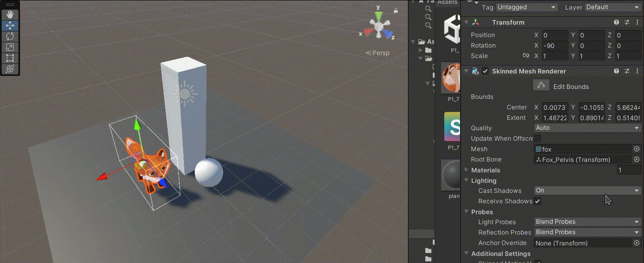The image size is (644, 263).
Task: Disable the Skinned Mesh Renderer checkbox
Action: pos(485,71)
